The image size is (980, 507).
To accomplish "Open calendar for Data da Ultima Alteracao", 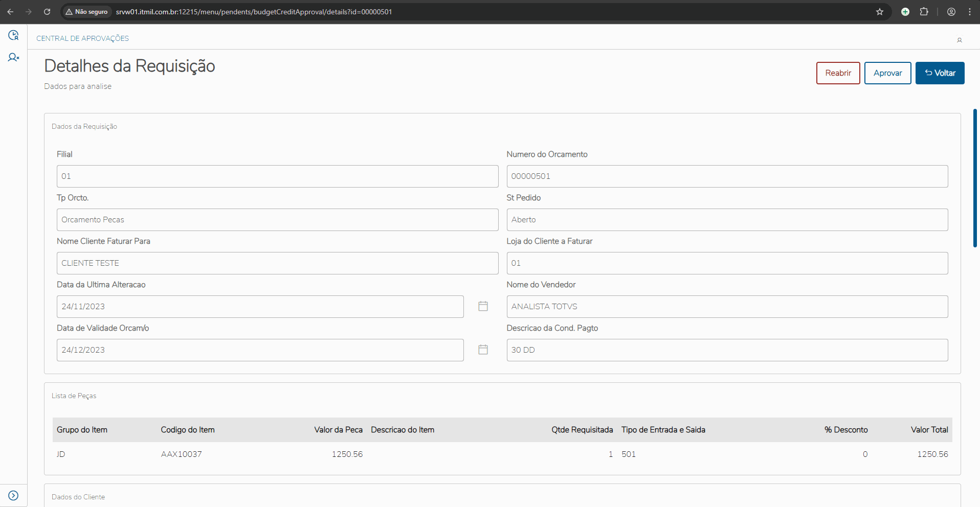I will (x=483, y=306).
